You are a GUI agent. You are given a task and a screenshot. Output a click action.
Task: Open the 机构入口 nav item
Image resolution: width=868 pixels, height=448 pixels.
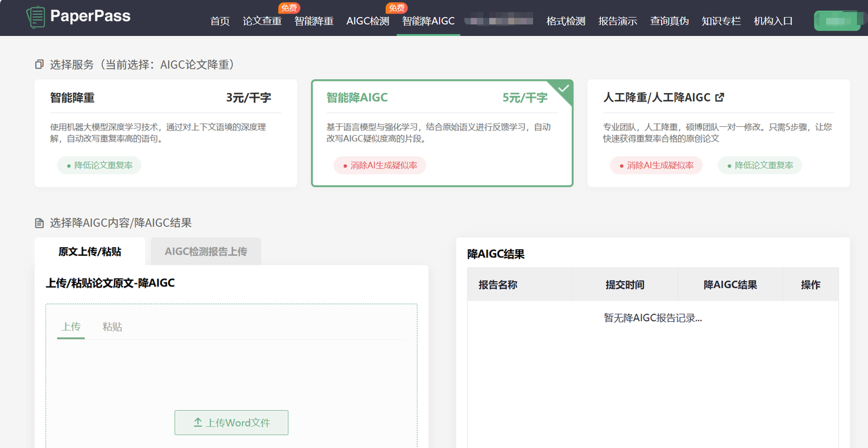[x=773, y=21]
